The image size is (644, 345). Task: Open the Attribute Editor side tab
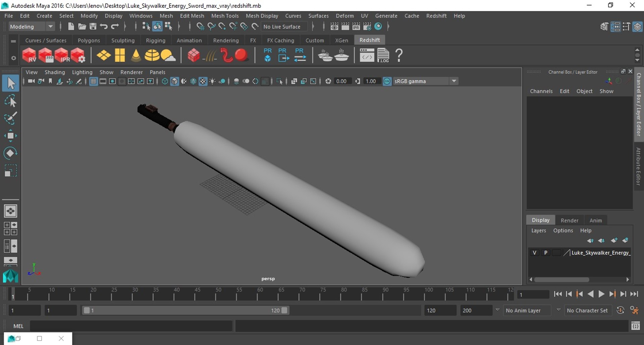638,166
